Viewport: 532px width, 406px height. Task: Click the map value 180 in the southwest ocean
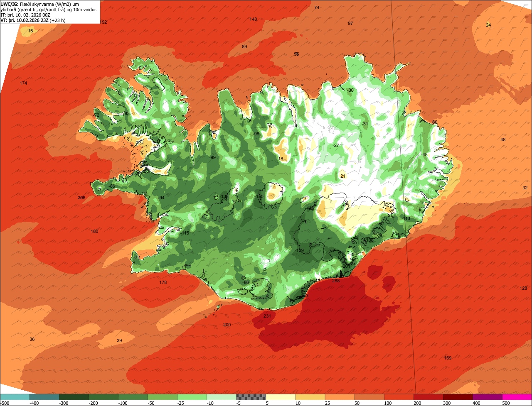coord(95,231)
